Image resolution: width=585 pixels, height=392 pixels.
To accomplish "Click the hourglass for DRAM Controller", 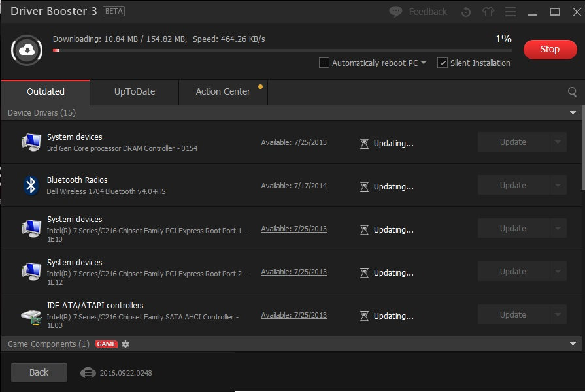I will pyautogui.click(x=364, y=144).
